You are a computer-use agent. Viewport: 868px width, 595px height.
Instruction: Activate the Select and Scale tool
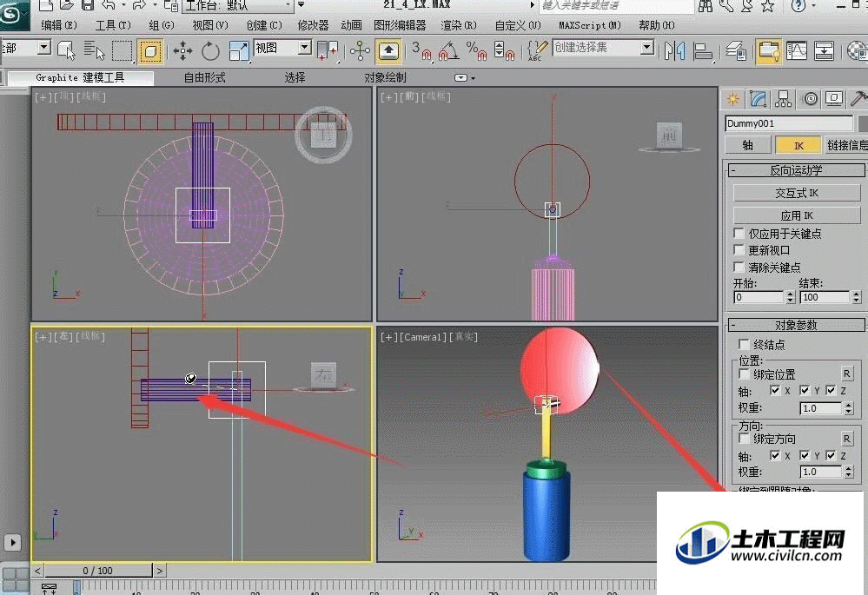click(239, 51)
